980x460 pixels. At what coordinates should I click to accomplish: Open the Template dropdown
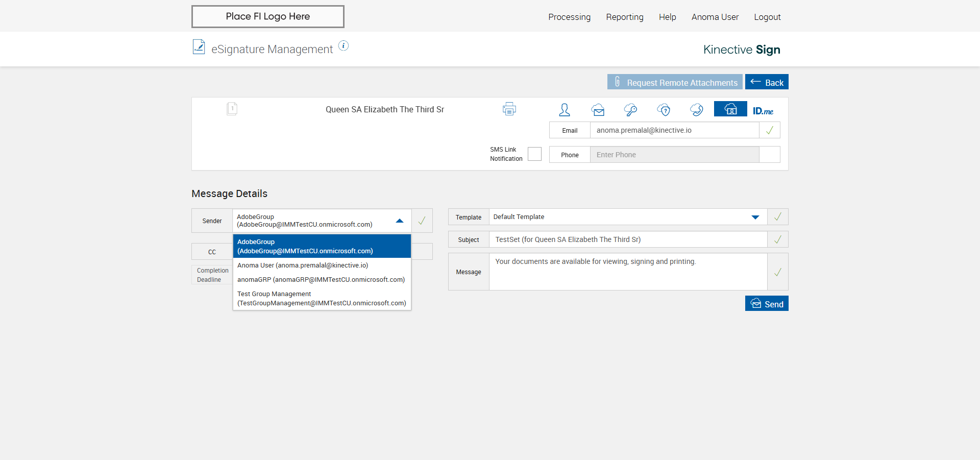pyautogui.click(x=755, y=217)
